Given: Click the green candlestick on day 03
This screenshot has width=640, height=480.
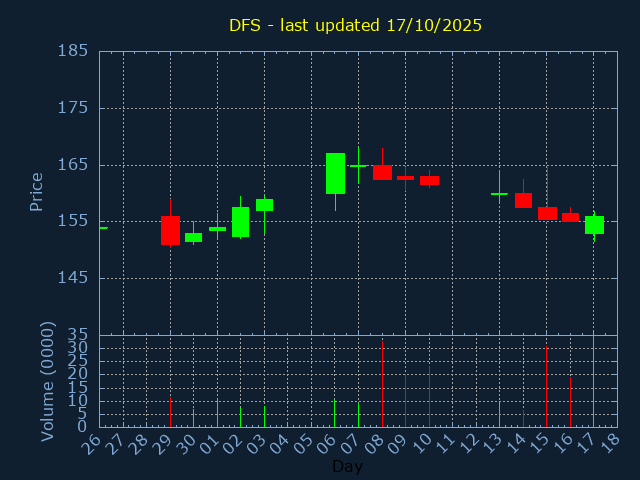Looking at the screenshot, I should tap(264, 205).
